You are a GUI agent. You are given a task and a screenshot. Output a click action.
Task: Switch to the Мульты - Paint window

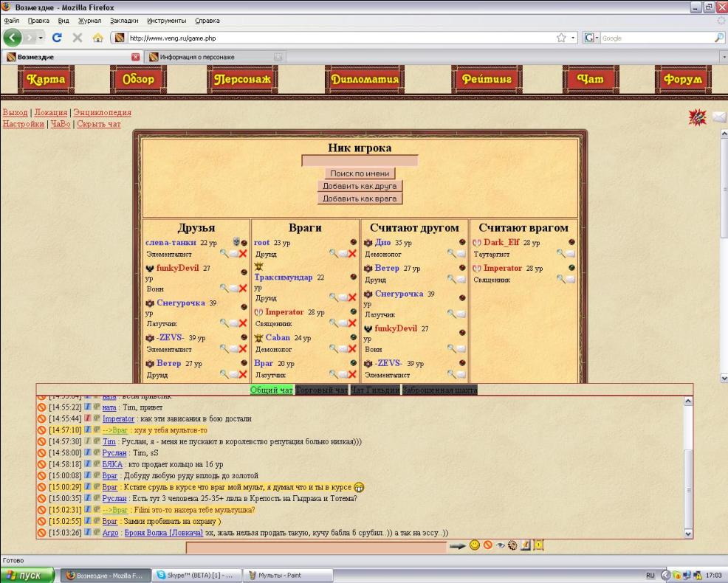click(288, 575)
